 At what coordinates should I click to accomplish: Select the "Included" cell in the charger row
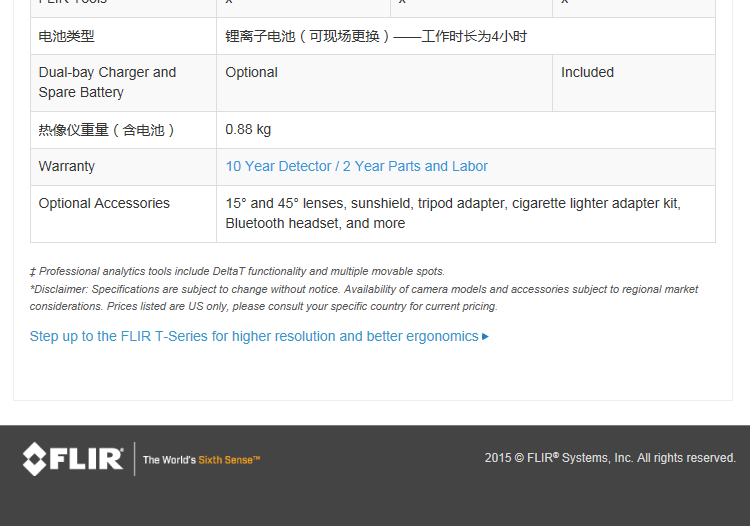coord(587,73)
